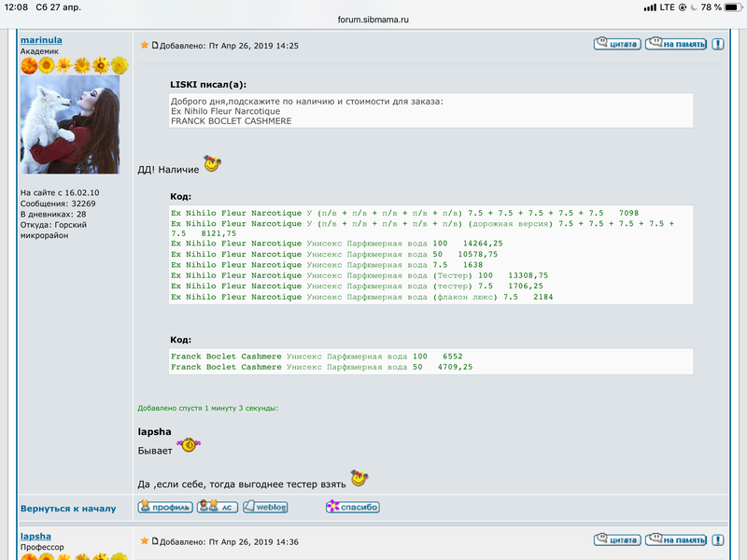This screenshot has height=560, width=747.
Task: Open marinula's weblog button
Action: coord(265,507)
